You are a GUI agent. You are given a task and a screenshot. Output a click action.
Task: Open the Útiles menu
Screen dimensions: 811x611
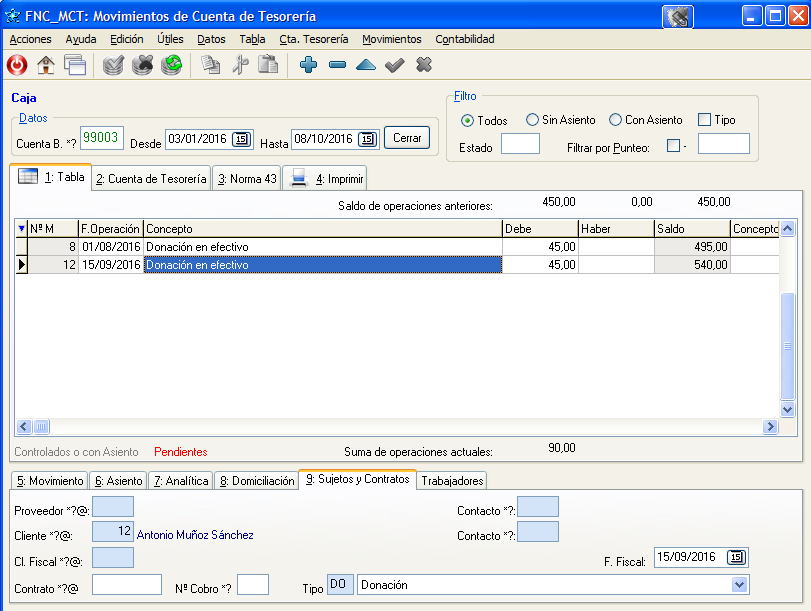coord(170,39)
